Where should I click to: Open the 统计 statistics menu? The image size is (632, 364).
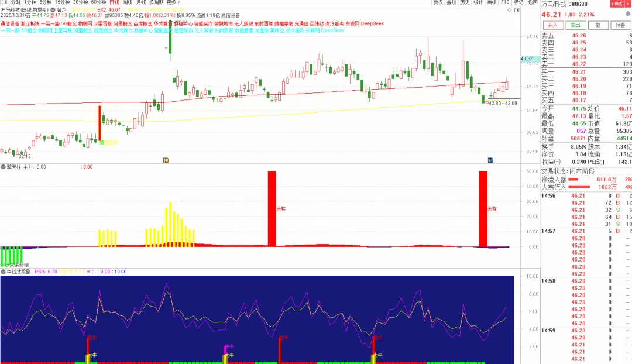pos(478,2)
